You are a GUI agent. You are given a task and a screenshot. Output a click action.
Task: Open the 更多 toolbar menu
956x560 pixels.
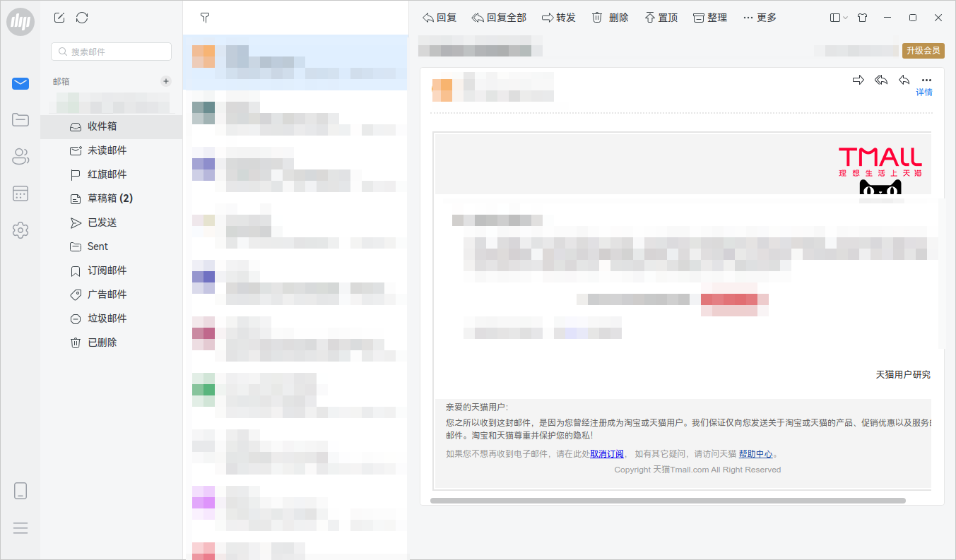click(760, 18)
